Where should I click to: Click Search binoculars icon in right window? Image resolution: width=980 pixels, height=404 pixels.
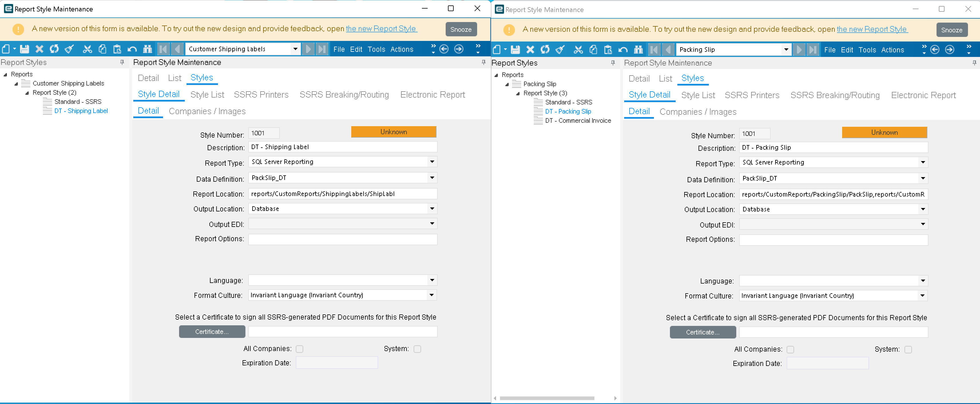click(x=638, y=50)
